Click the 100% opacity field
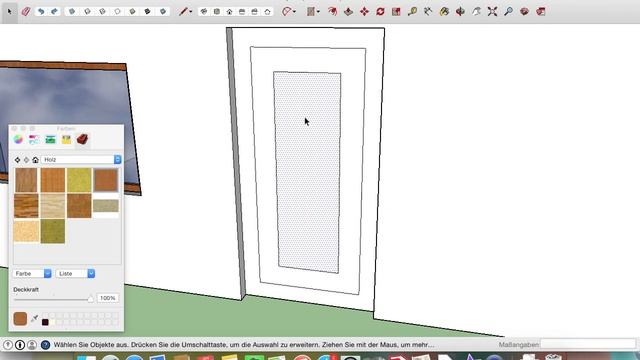The image size is (640, 360). (x=108, y=298)
